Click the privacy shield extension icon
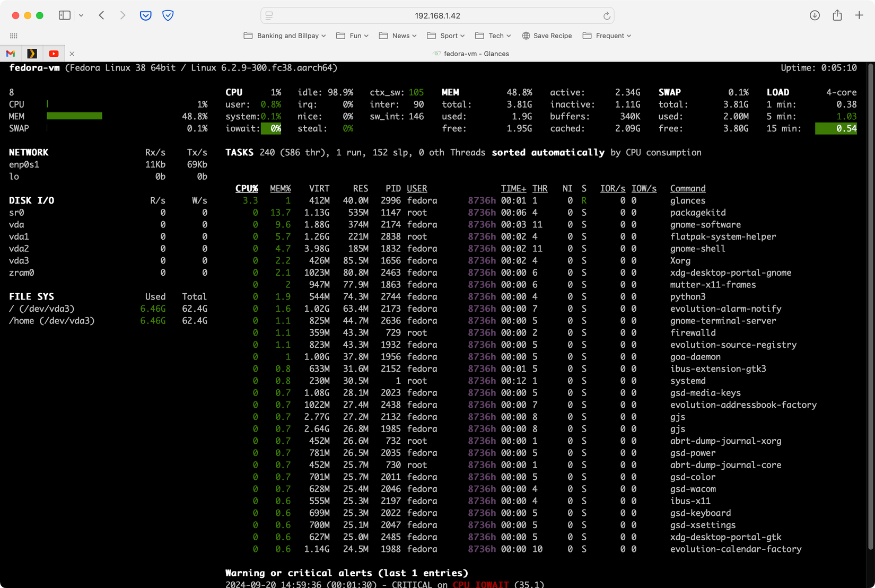Image resolution: width=875 pixels, height=588 pixels. point(168,15)
